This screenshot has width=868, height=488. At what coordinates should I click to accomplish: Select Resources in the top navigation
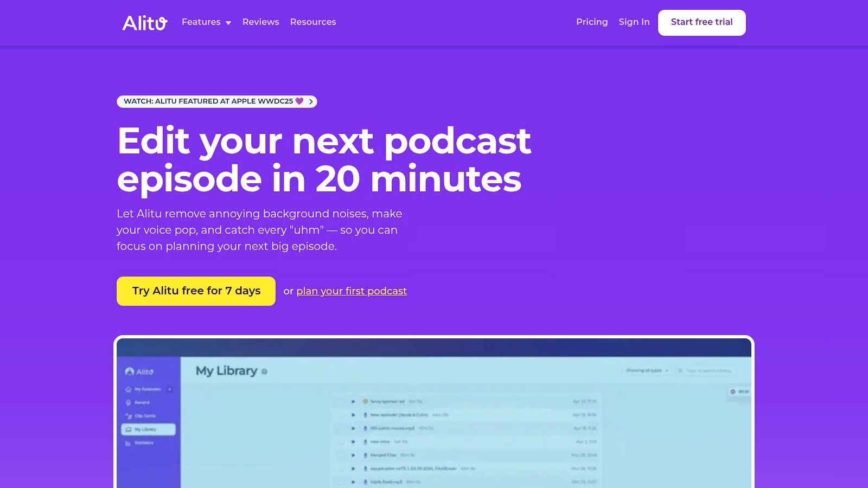pyautogui.click(x=313, y=22)
